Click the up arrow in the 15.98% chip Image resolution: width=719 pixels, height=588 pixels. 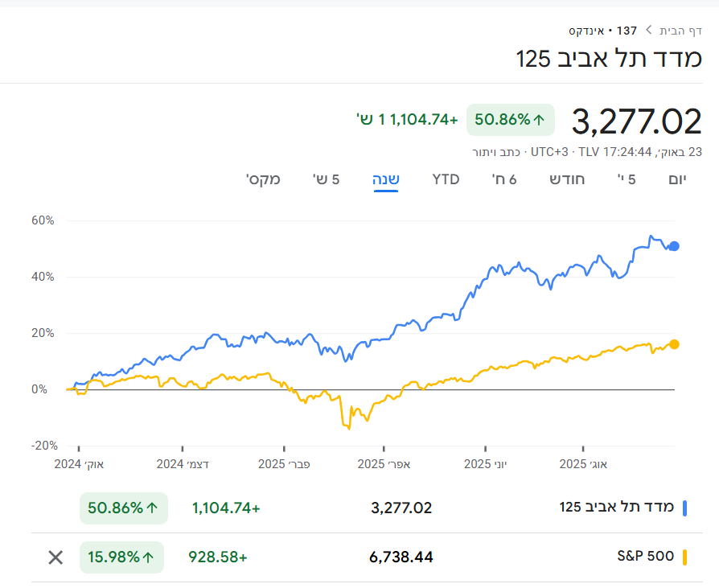(148, 557)
